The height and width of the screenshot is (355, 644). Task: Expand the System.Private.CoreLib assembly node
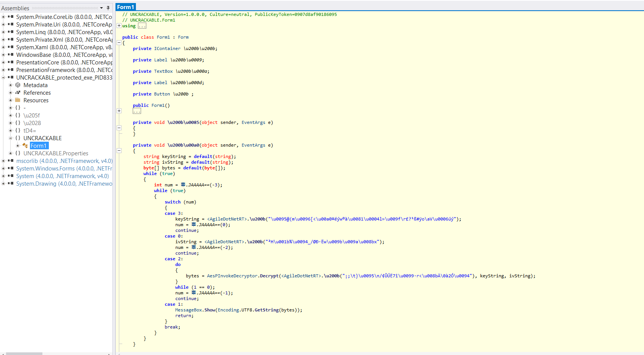click(x=3, y=17)
